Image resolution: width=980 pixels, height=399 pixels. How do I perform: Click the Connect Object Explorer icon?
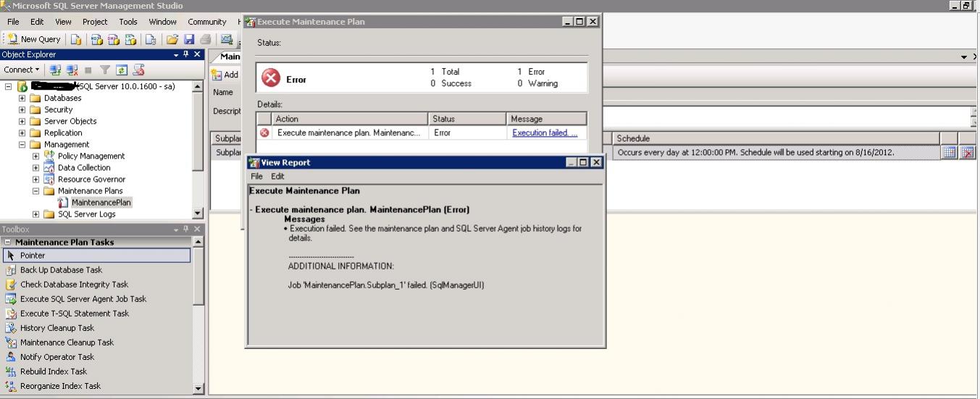tap(56, 70)
